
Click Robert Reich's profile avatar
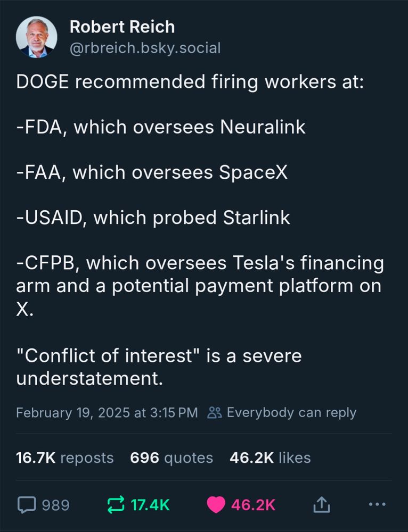click(x=36, y=37)
